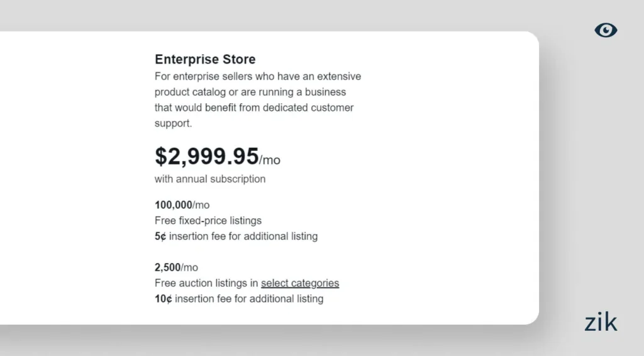Select the 100,000/mo listings figure
This screenshot has width=644, height=356.
[x=182, y=205]
